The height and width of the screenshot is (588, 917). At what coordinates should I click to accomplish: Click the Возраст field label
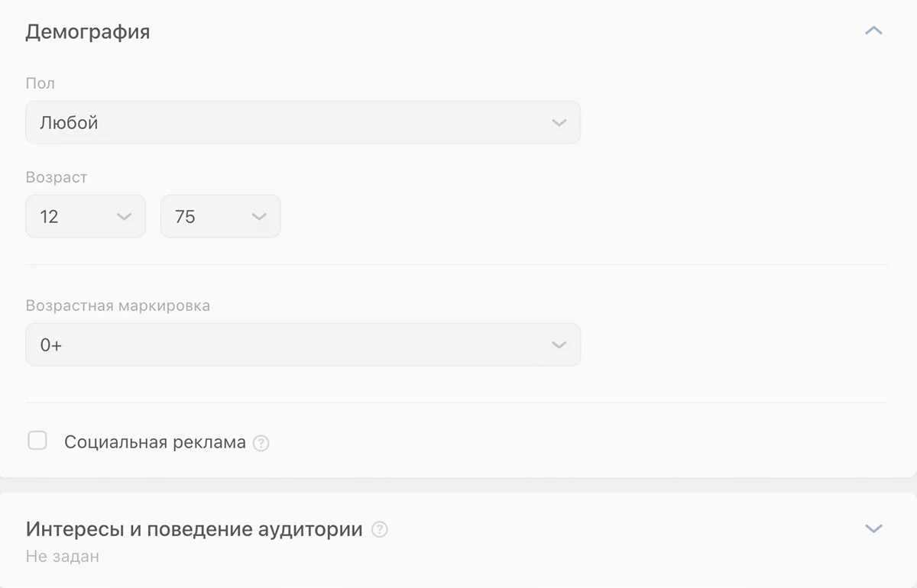[57, 177]
